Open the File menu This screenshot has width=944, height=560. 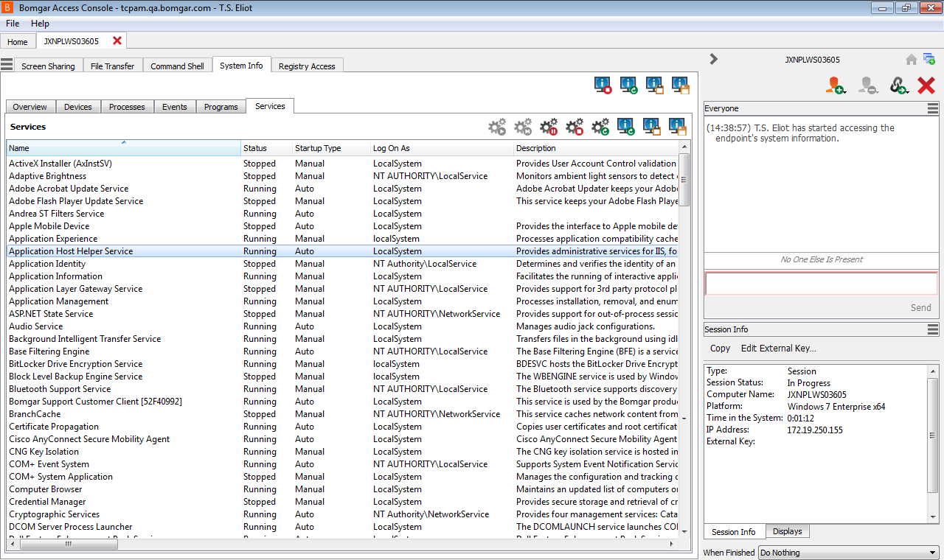pos(13,24)
